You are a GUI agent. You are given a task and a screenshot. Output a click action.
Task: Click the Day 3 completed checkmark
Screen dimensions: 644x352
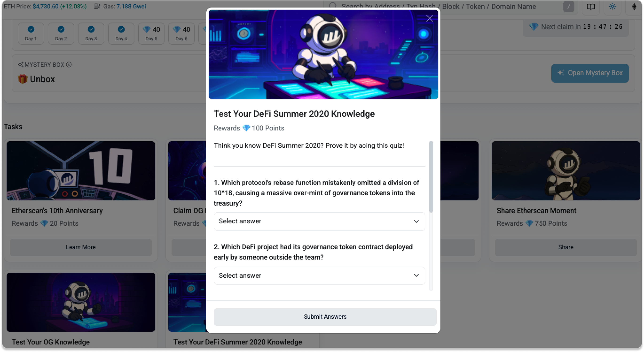[91, 30]
